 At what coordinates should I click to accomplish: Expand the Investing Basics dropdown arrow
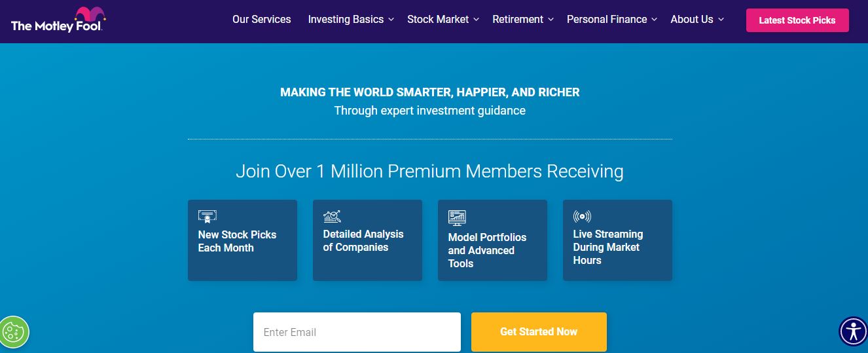(391, 20)
